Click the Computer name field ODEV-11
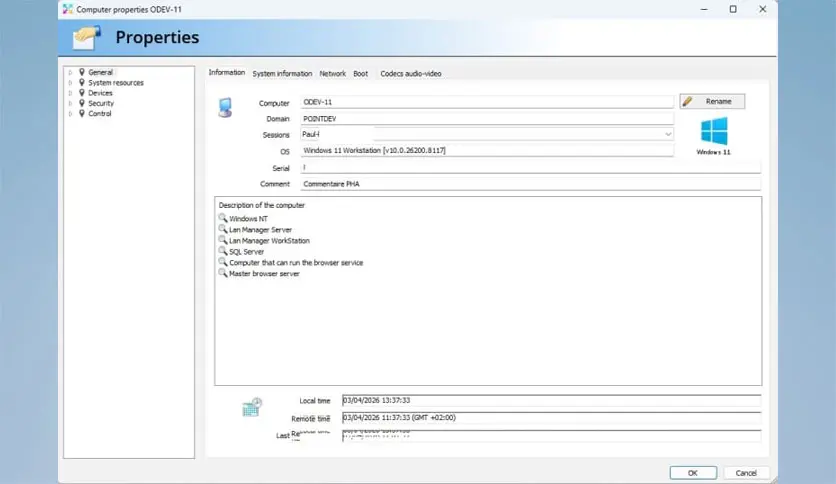The image size is (836, 484). pyautogui.click(x=487, y=102)
